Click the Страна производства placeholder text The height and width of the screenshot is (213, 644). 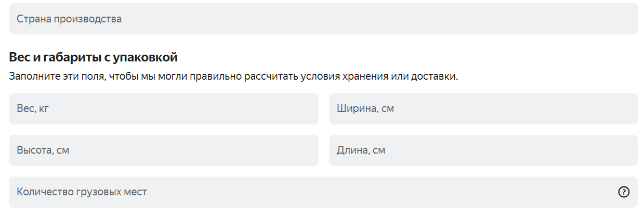coord(69,19)
